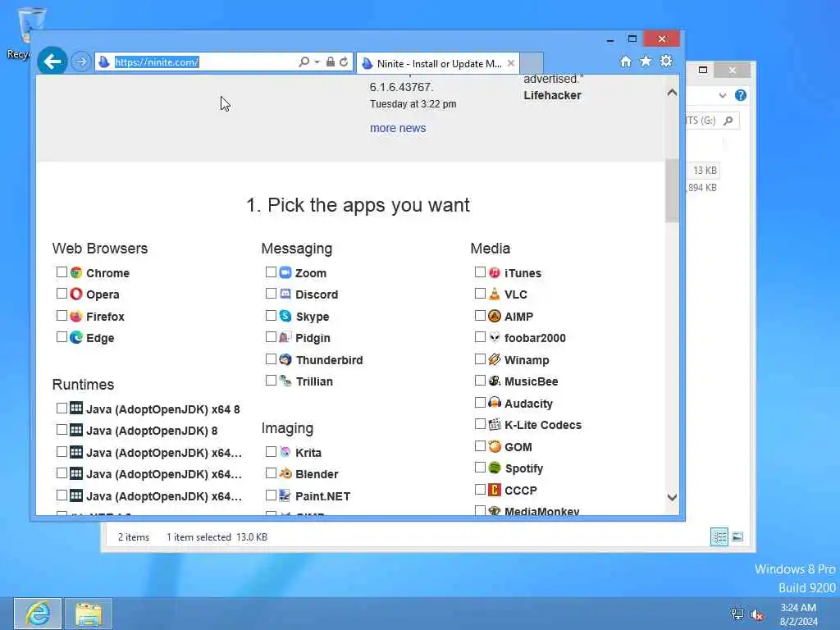
Task: Click the Spotify app icon
Action: point(495,468)
